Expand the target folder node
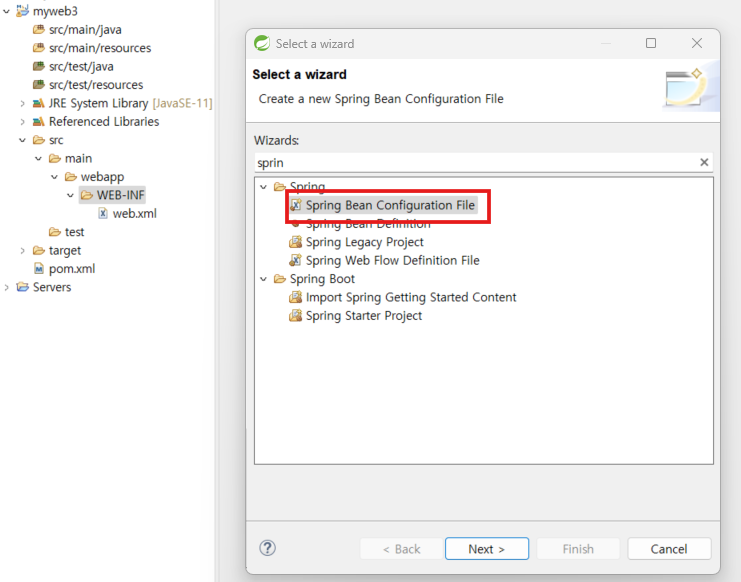This screenshot has height=582, width=741. (x=22, y=250)
